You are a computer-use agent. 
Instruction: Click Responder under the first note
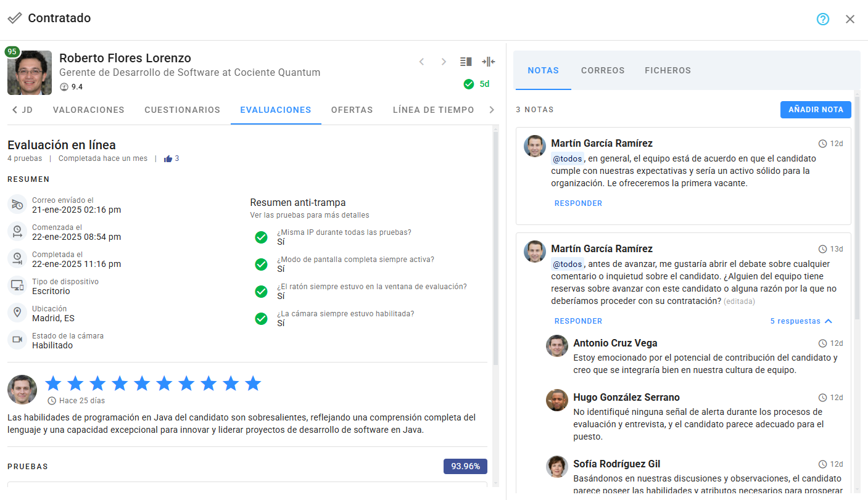coord(578,203)
